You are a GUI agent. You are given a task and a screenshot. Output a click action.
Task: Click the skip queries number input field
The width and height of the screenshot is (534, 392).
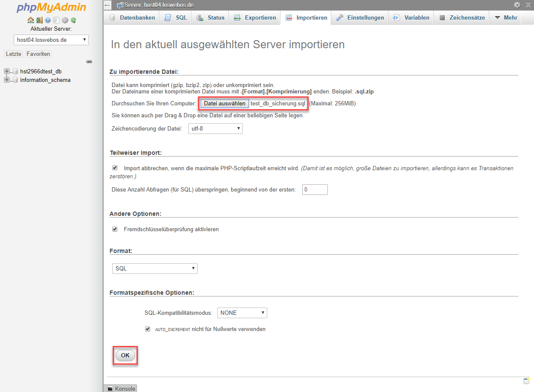[x=315, y=189]
